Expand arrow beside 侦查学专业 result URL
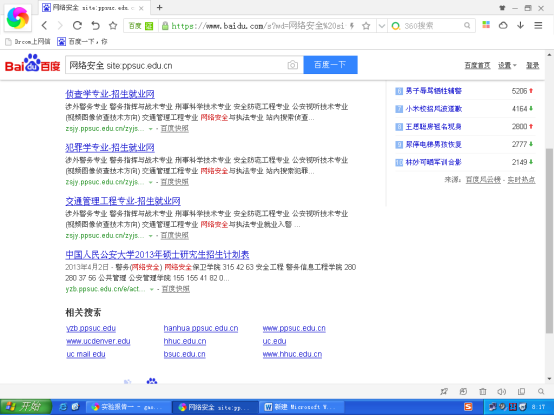554x416 pixels. click(x=151, y=129)
